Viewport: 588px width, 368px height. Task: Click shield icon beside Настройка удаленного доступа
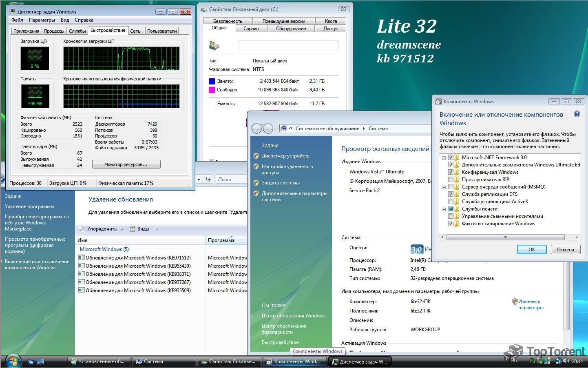click(256, 166)
